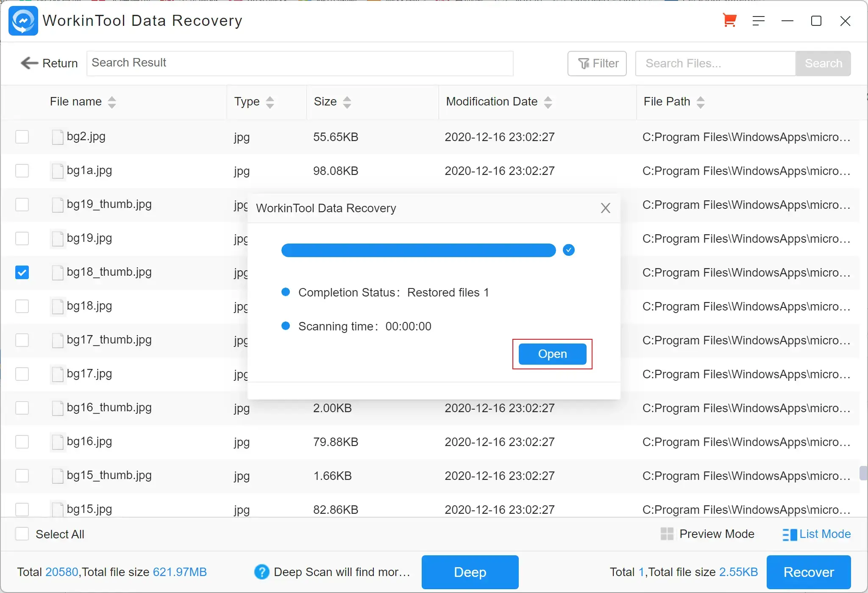Click the bg2.jpg file icon

point(58,137)
